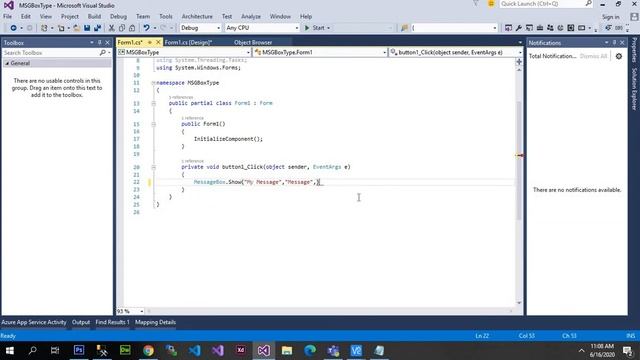640x360 pixels.
Task: Open the Debug menu
Action: click(118, 17)
